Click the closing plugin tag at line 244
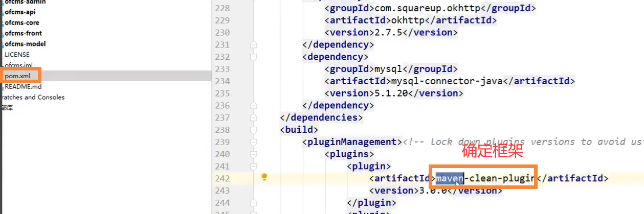The height and width of the screenshot is (214, 644). point(372,203)
